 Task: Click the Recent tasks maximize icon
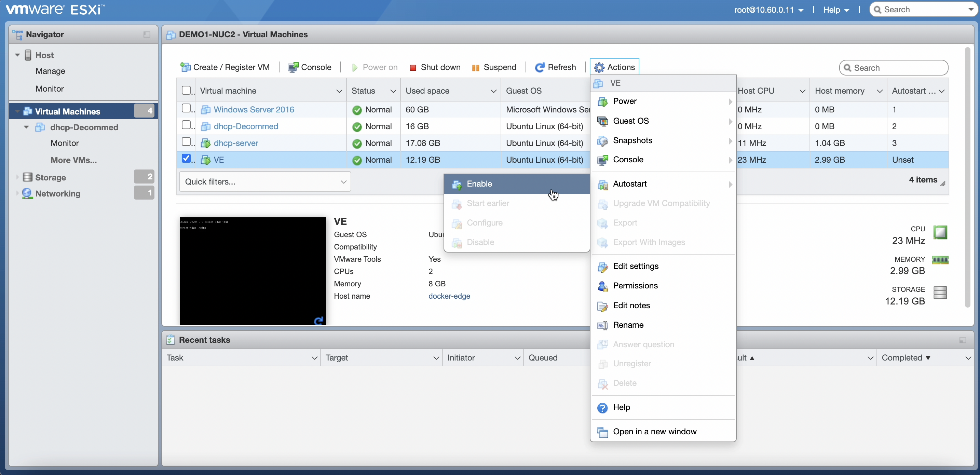963,340
